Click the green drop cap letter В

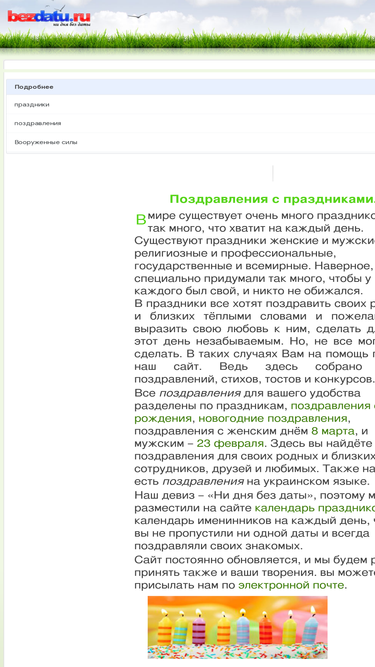pyautogui.click(x=141, y=220)
